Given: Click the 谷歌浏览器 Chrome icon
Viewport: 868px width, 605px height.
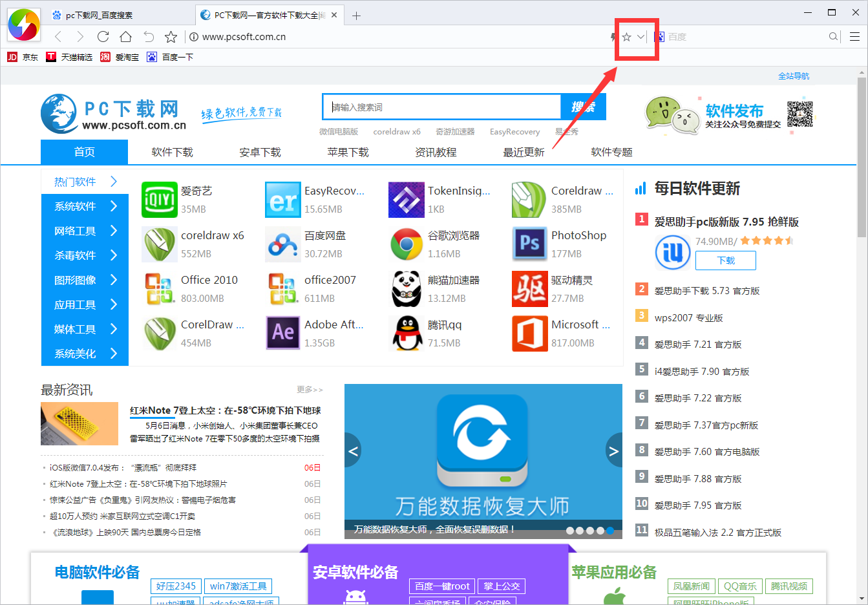Looking at the screenshot, I should pos(406,244).
